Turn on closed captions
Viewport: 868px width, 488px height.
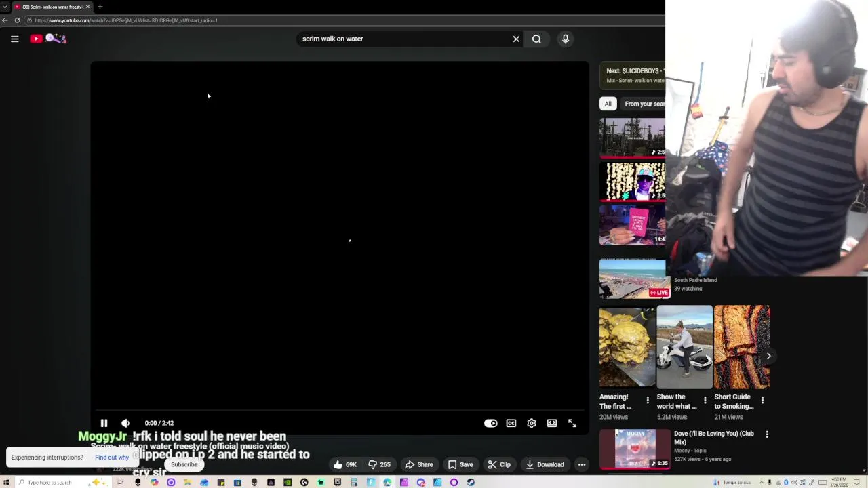[x=511, y=423]
